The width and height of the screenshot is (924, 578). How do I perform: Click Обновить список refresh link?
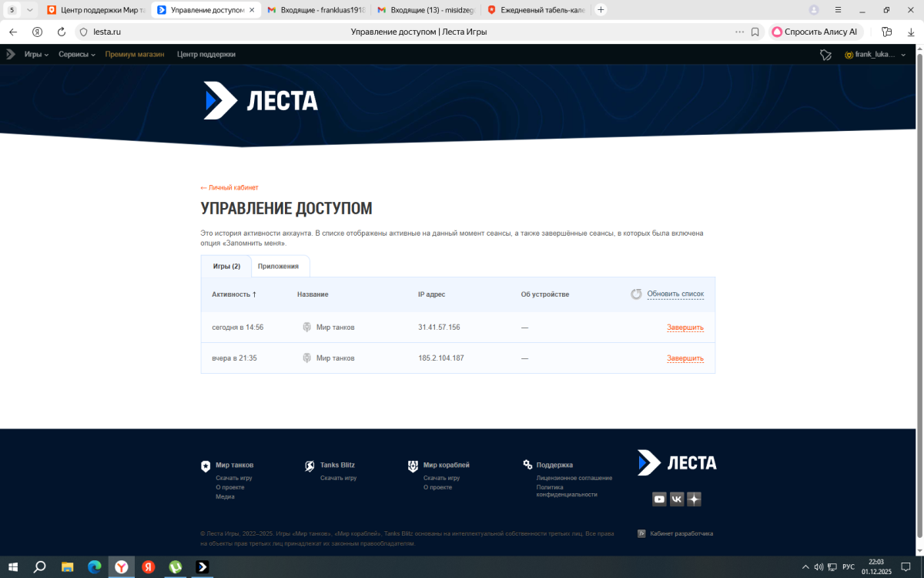[675, 294]
